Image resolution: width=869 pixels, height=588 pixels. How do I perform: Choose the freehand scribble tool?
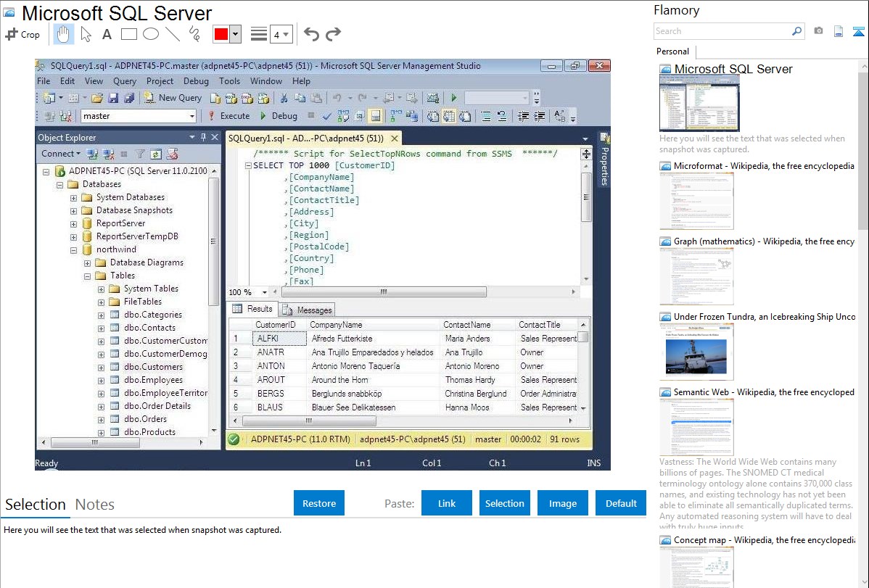pos(194,34)
